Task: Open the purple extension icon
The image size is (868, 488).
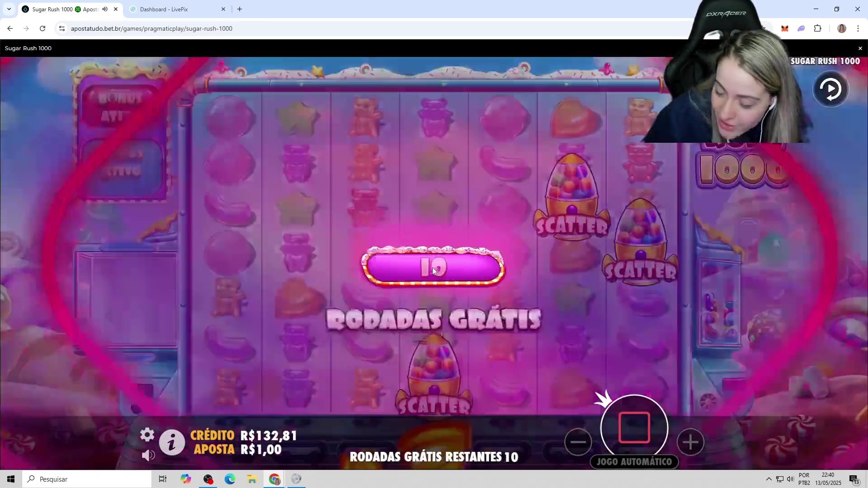Action: [x=801, y=28]
